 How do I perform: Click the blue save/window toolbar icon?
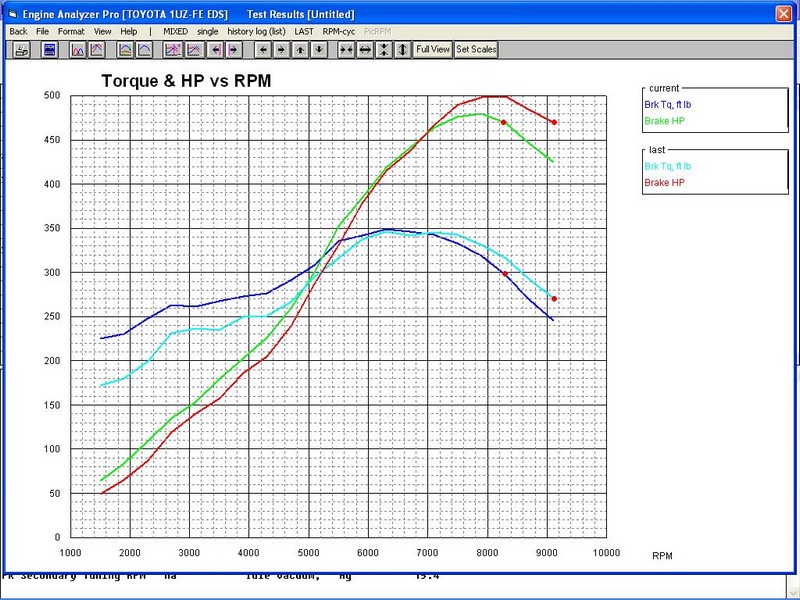pyautogui.click(x=49, y=49)
